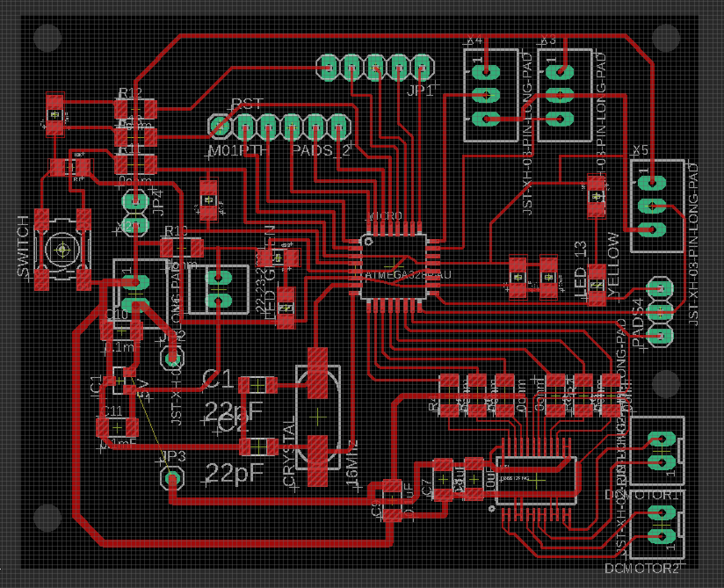Click the R10 resistor footprint
Viewport: 724px width, 588px height.
[181, 248]
